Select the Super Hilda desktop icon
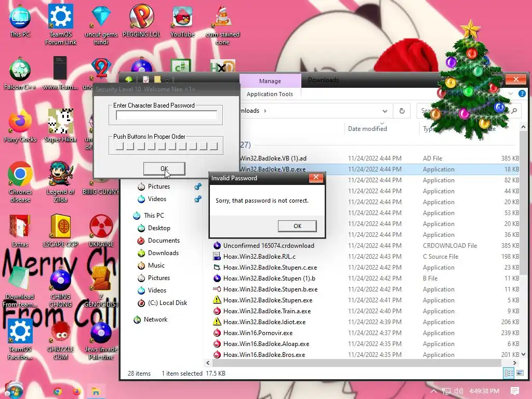The image size is (532, 399). pyautogui.click(x=60, y=126)
